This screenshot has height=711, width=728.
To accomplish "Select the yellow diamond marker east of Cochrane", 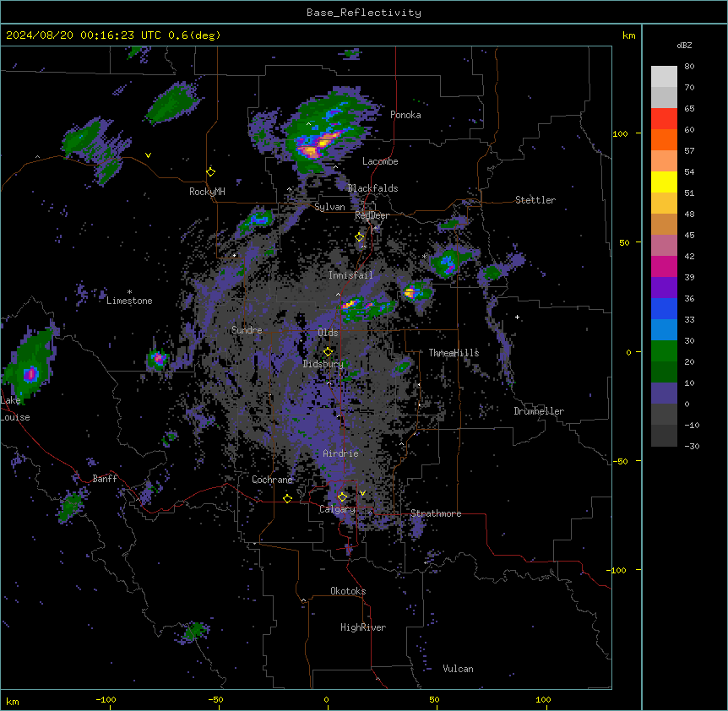I will (287, 499).
